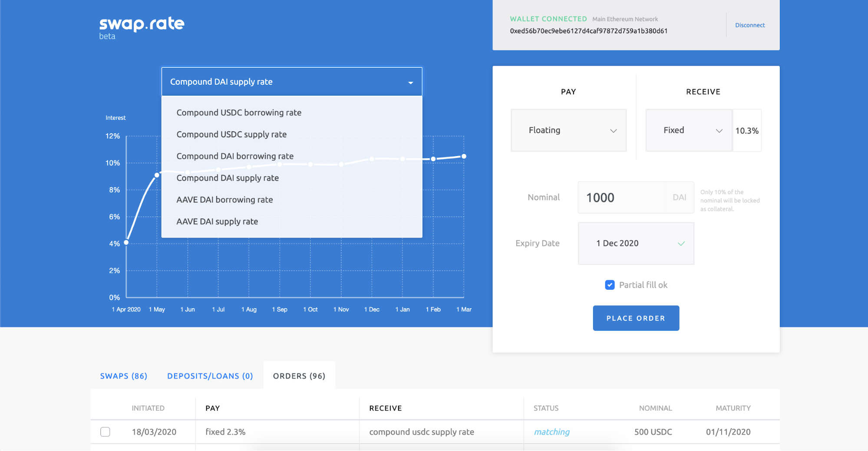The height and width of the screenshot is (451, 868).
Task: Expand the Expiry Date 1 Dec 2020 dropdown
Action: [x=636, y=243]
